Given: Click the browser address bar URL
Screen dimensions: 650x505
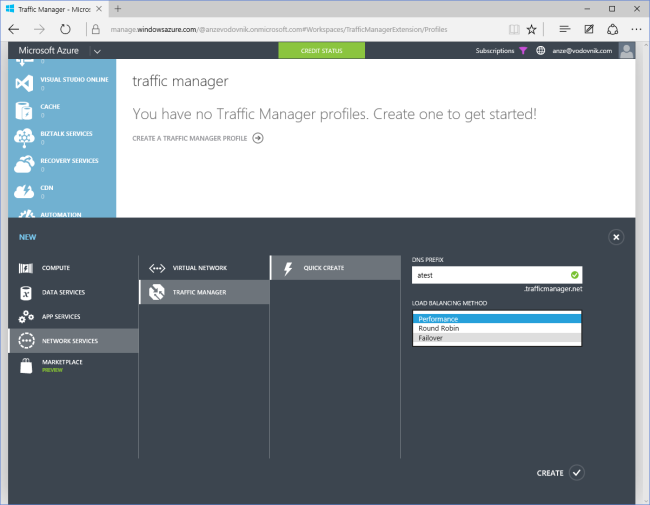Looking at the screenshot, I should [279, 29].
